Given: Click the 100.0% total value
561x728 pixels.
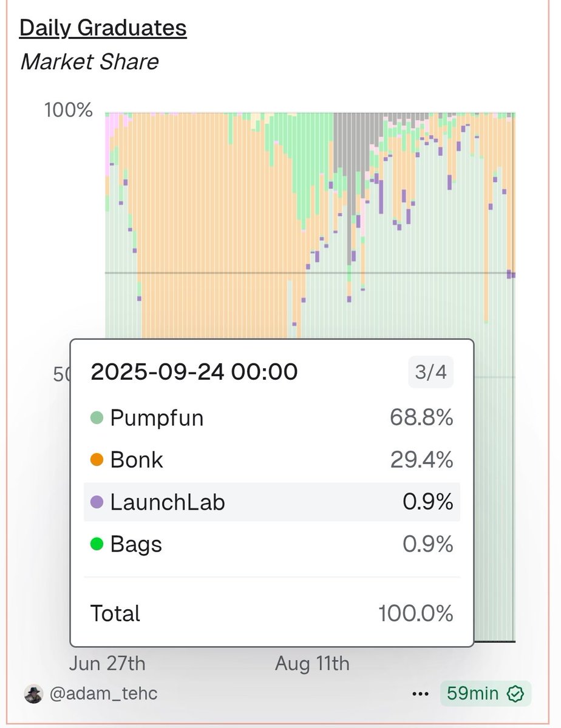Looking at the screenshot, I should point(416,613).
